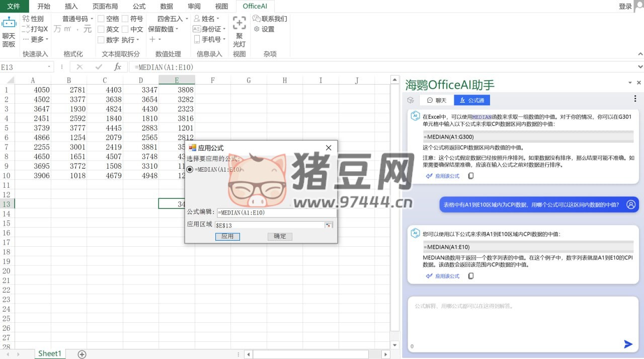The image size is (644, 359).
Task: Expand the Name Box dropdown arrow
Action: [49, 67]
